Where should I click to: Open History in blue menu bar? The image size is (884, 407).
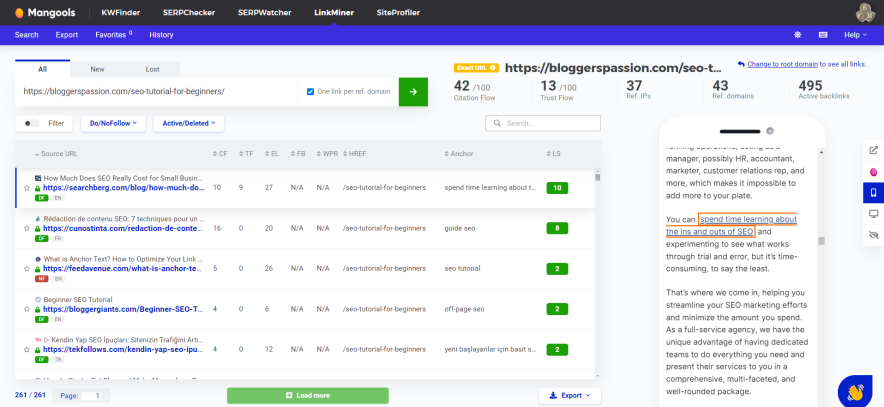tap(161, 35)
